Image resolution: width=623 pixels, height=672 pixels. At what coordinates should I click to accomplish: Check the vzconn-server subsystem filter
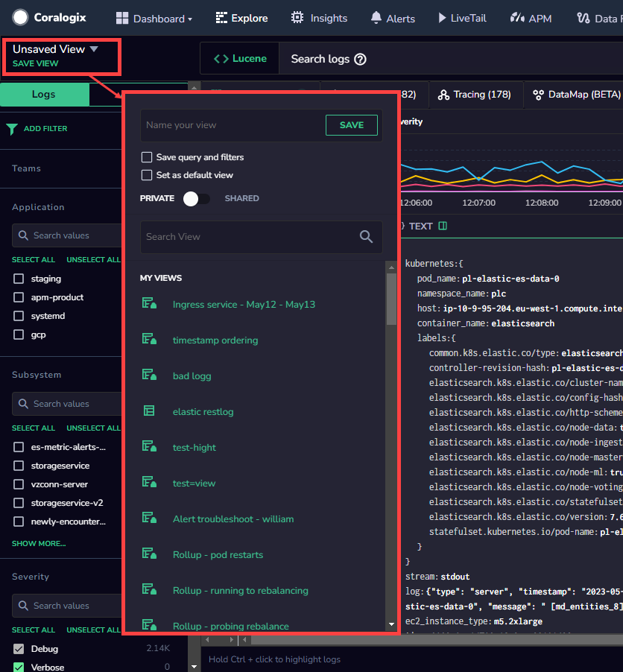click(19, 484)
